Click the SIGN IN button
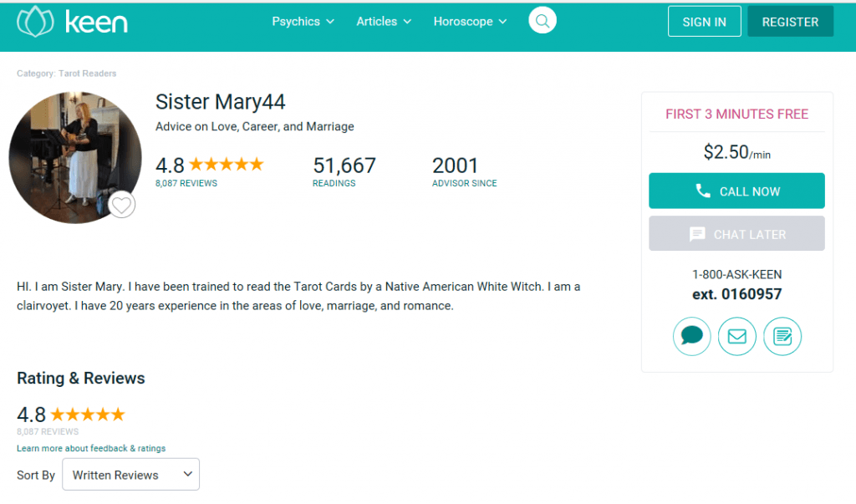The width and height of the screenshot is (856, 504). click(704, 22)
